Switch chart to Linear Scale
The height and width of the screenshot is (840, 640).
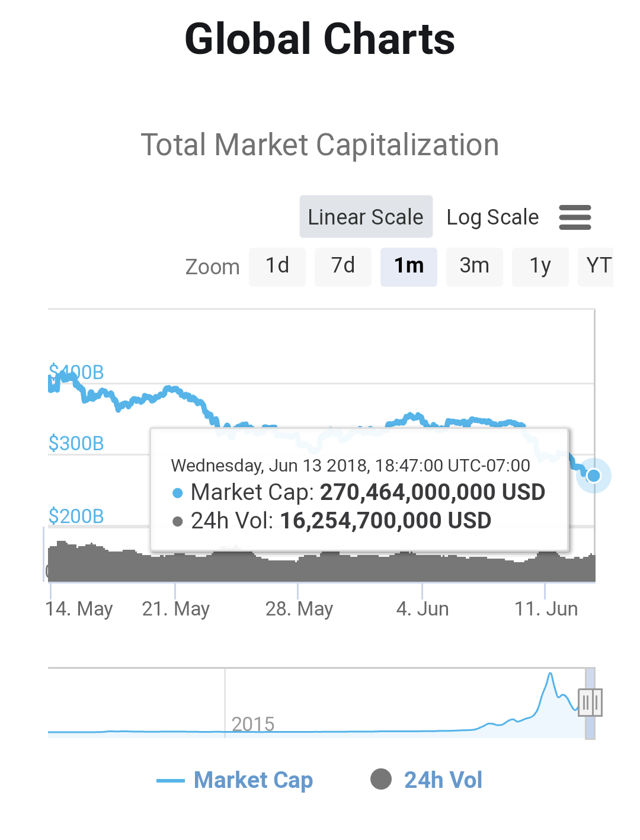pyautogui.click(x=366, y=217)
